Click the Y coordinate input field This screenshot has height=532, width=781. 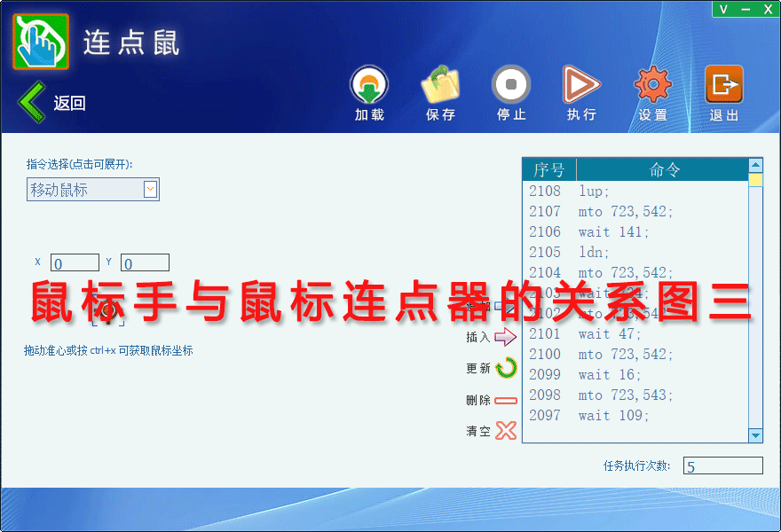(x=145, y=262)
